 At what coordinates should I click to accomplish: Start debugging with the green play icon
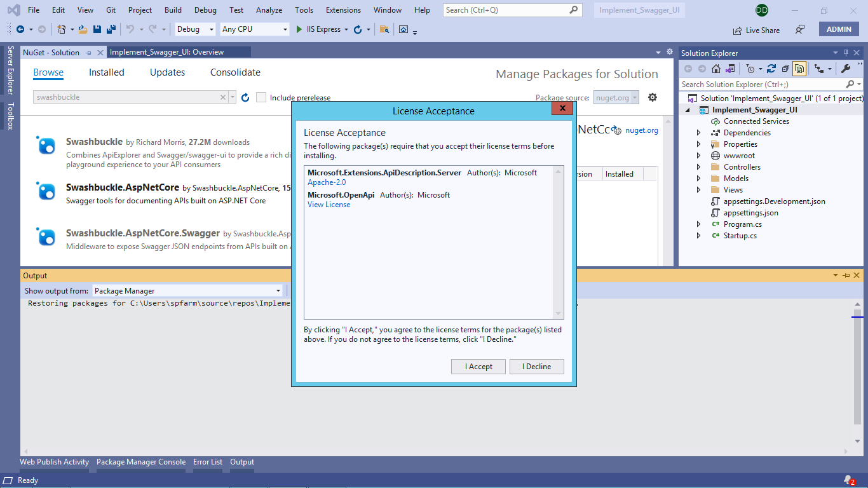click(x=299, y=29)
